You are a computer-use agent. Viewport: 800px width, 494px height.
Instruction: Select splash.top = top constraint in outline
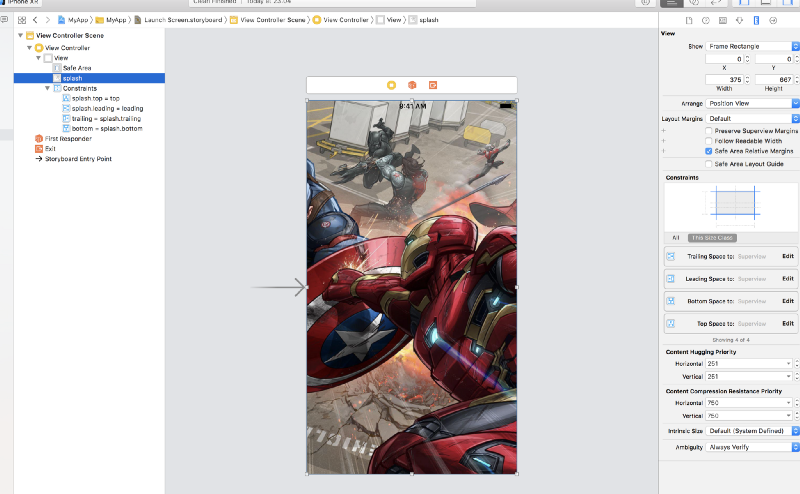click(x=95, y=98)
